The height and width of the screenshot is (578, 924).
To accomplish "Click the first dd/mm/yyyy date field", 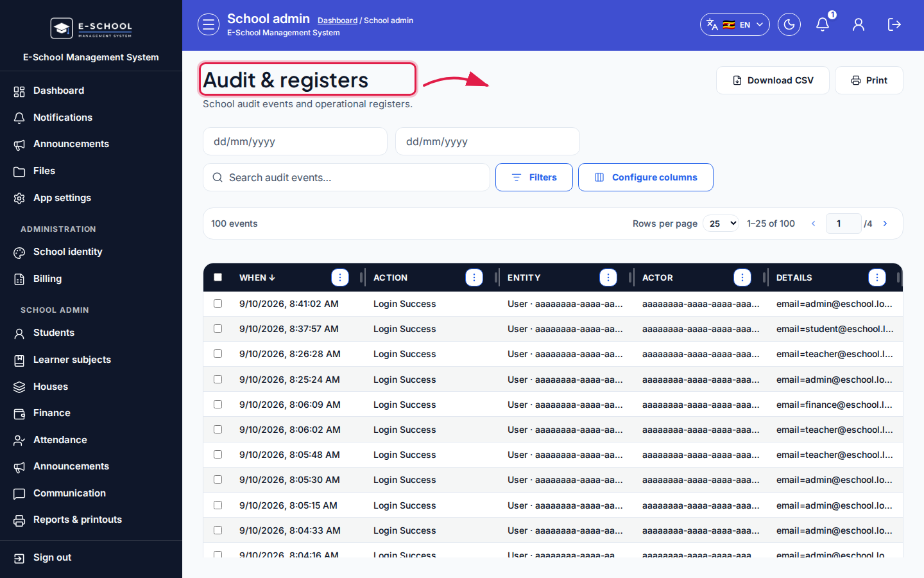I will pos(295,141).
